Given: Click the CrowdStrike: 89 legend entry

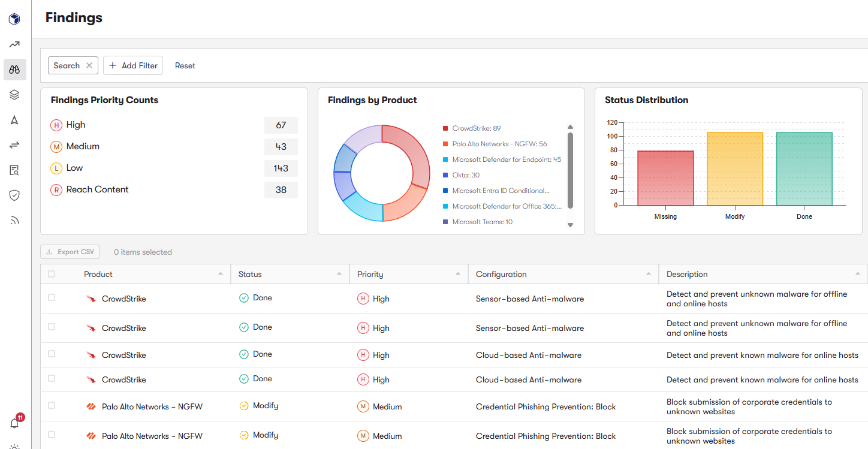Looking at the screenshot, I should pos(472,128).
